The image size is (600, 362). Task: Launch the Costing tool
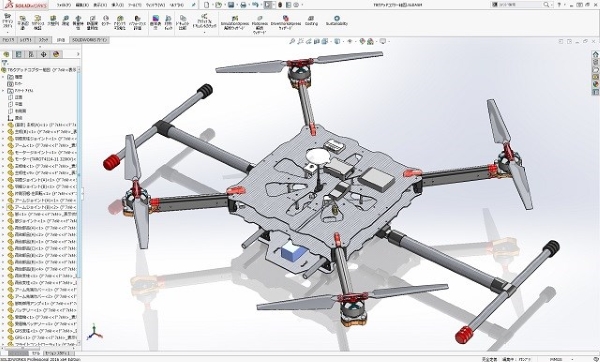click(x=311, y=21)
